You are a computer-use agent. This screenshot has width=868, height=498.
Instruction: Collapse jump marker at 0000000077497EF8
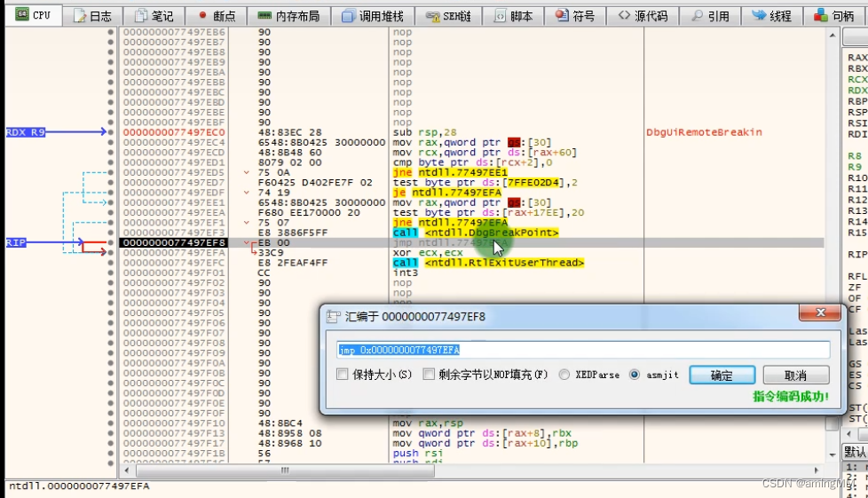pos(247,242)
